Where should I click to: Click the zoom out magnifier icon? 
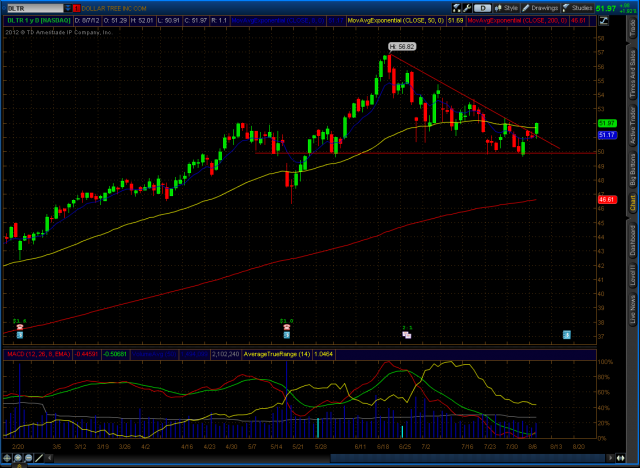28,458
